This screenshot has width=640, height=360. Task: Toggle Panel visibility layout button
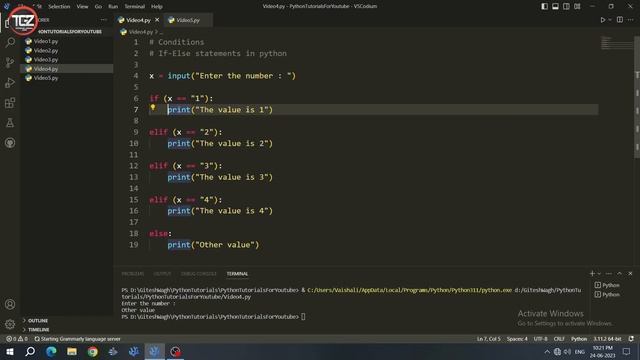tap(556, 6)
